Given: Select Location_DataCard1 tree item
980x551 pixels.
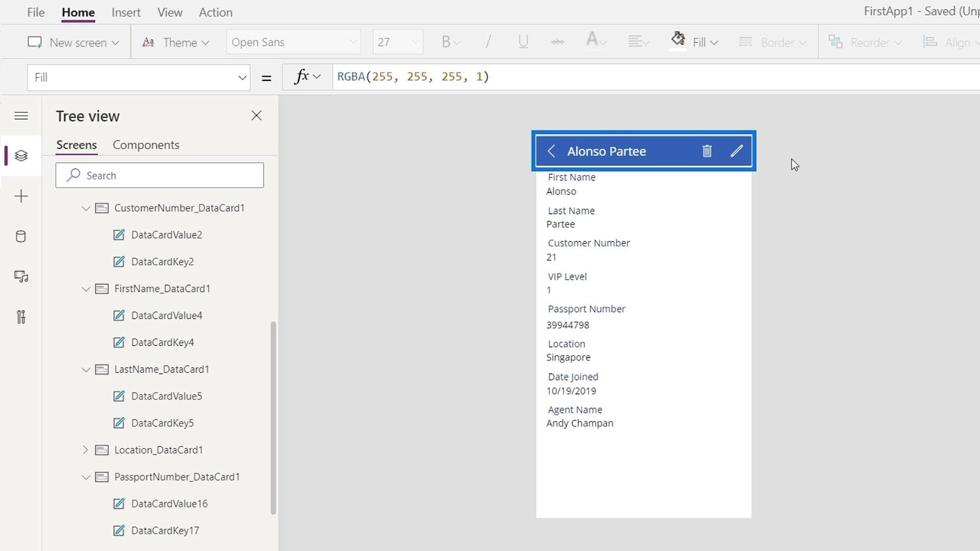Looking at the screenshot, I should (x=159, y=450).
